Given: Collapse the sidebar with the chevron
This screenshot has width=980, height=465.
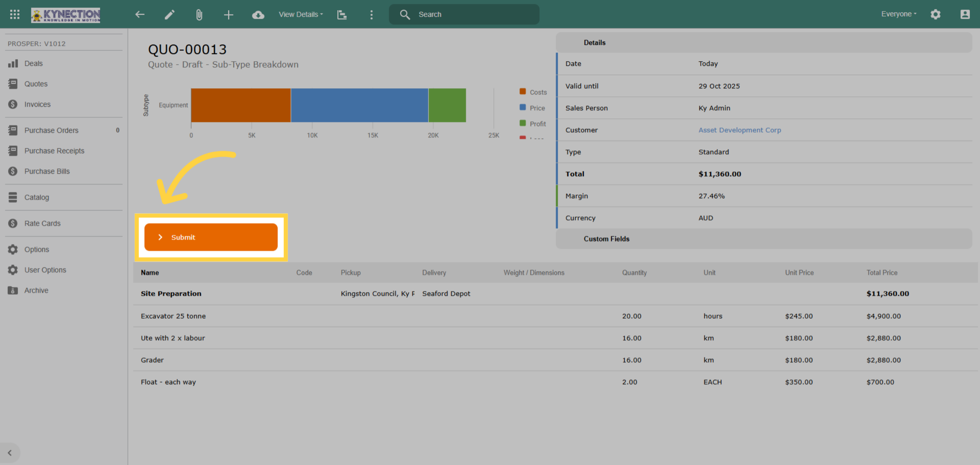Looking at the screenshot, I should pyautogui.click(x=10, y=453).
